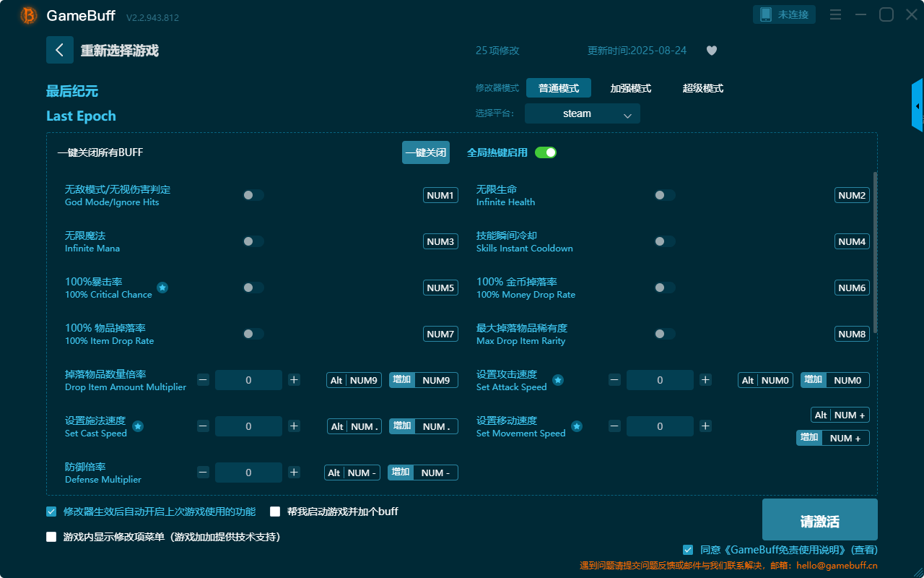The width and height of the screenshot is (924, 578).
Task: Click Set Cast Speed value field
Action: click(248, 426)
